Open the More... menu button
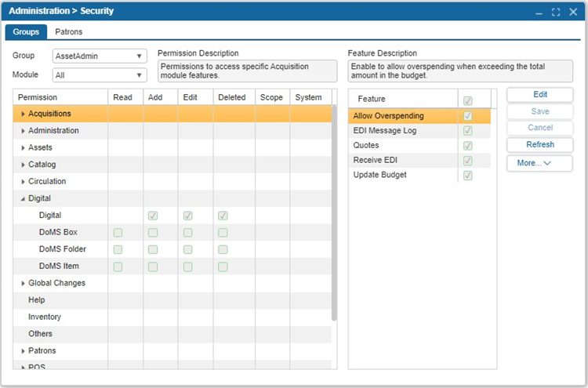Screen dimensions: 588x388 click(539, 163)
